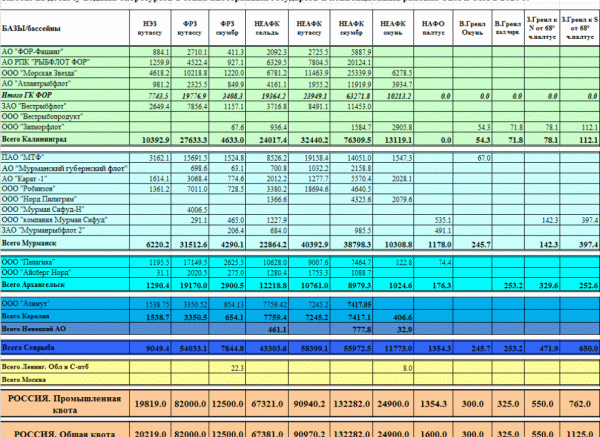600x437 pixels.
Task: Select Карелия total 406.6
Action: pyautogui.click(x=393, y=317)
